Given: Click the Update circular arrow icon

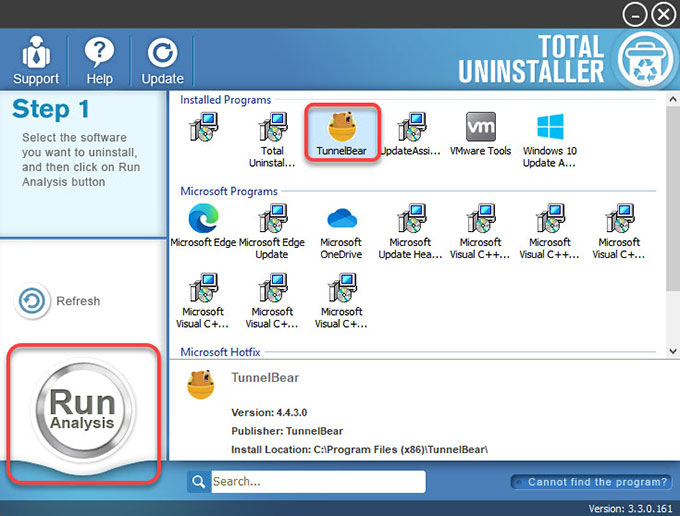Looking at the screenshot, I should click(x=163, y=53).
